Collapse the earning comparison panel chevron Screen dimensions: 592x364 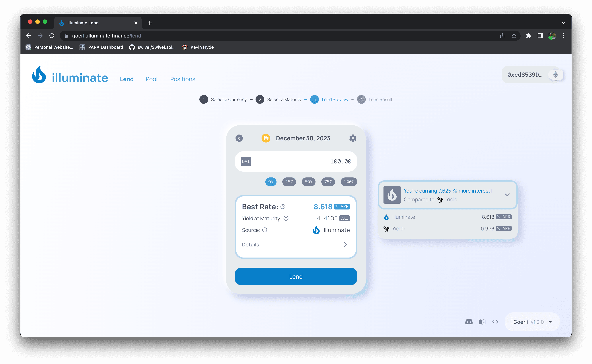(x=507, y=195)
